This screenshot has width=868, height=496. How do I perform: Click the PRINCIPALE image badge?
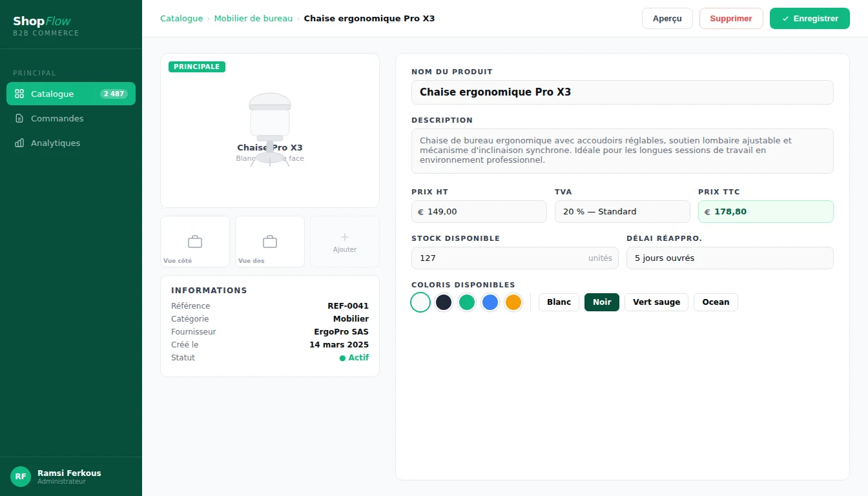click(x=197, y=67)
